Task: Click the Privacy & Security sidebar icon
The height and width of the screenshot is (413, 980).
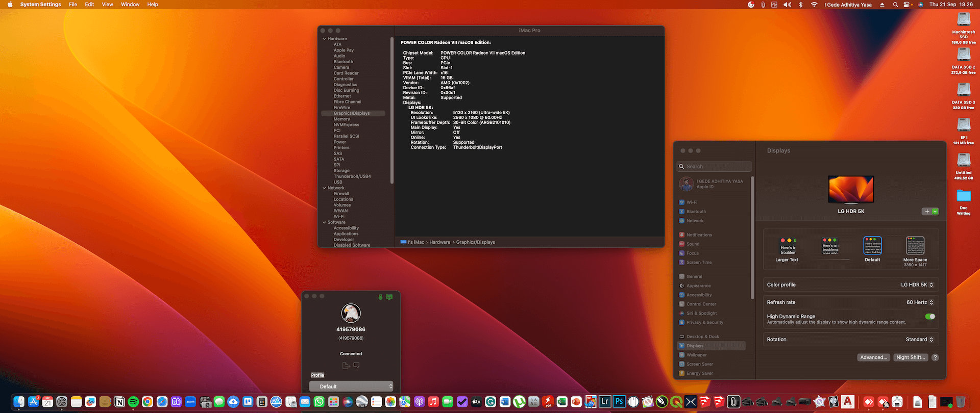Action: click(682, 323)
